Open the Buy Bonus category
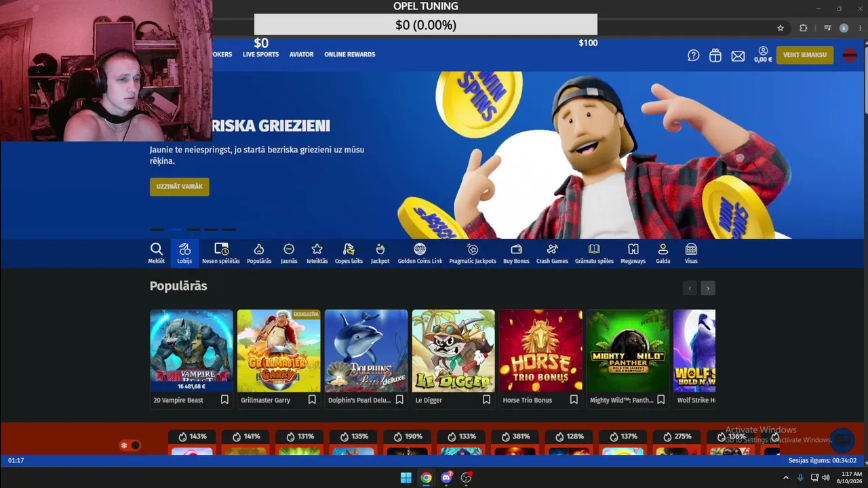Screen dimensions: 868x488 (x=516, y=253)
